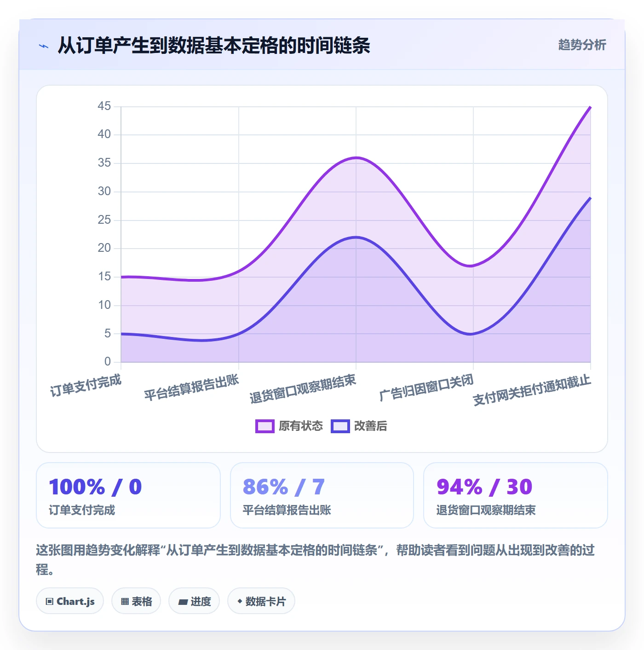Open the 94% / 30 stat card
This screenshot has height=650, width=644.
pos(516,495)
